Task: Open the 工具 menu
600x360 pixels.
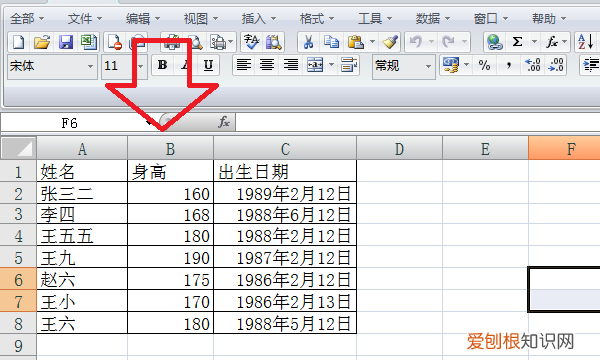Action: pos(375,18)
